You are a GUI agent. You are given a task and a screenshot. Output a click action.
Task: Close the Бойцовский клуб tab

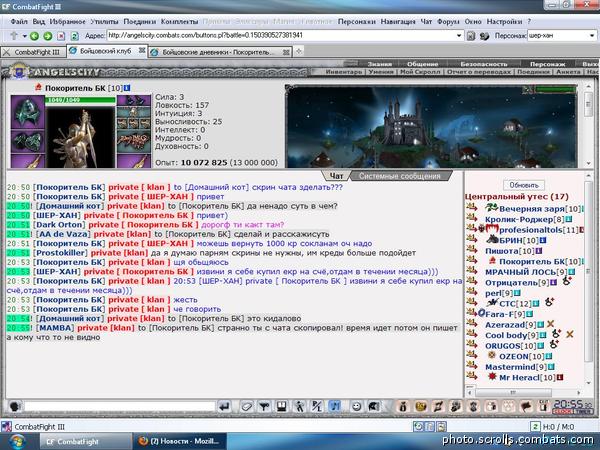(142, 51)
